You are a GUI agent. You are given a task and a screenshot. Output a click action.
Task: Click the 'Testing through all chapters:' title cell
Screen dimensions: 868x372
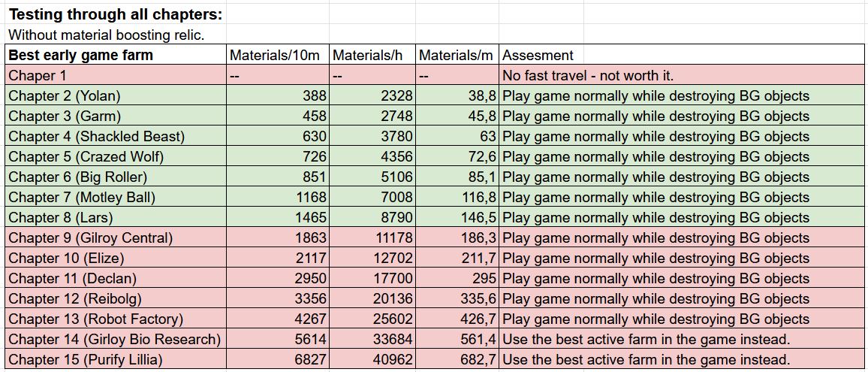116,15
